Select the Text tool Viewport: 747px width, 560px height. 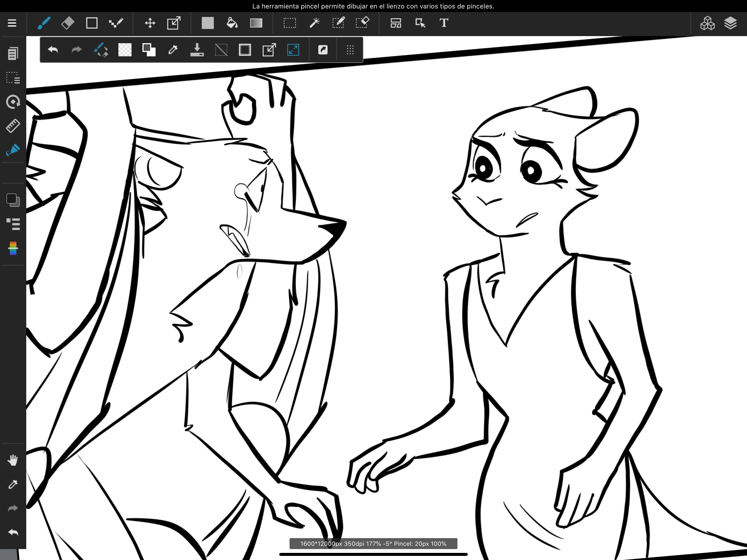point(444,23)
